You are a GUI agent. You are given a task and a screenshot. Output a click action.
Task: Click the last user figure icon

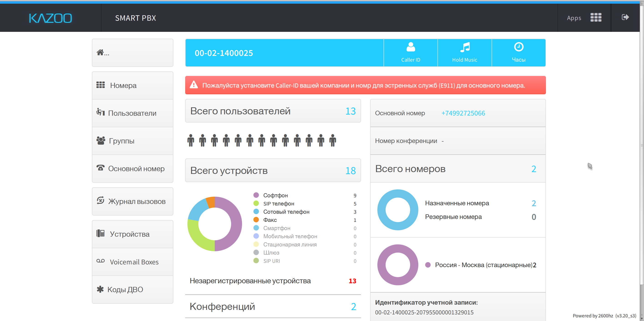pos(333,140)
